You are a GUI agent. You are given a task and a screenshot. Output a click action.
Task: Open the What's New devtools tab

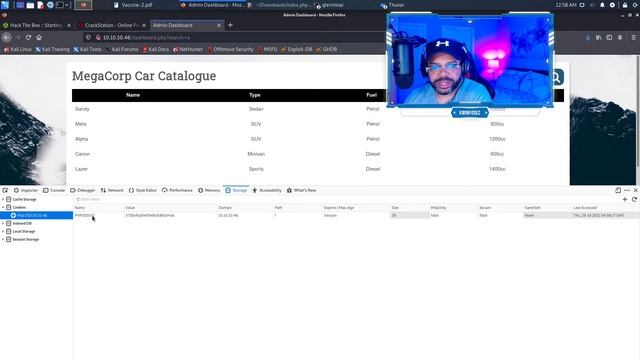click(x=302, y=190)
